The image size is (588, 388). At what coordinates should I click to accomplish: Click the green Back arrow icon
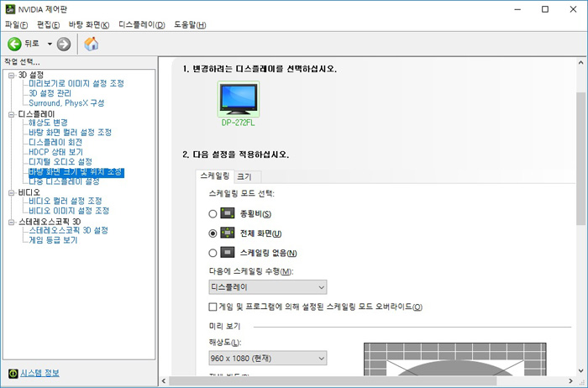[x=14, y=44]
